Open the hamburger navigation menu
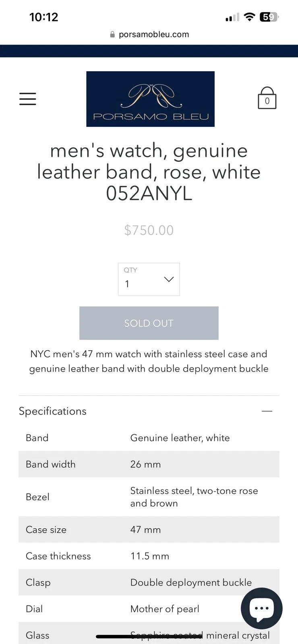The image size is (298, 644). [28, 99]
